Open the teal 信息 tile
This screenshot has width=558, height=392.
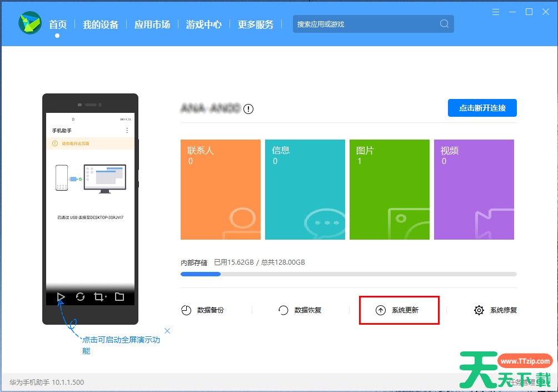[305, 190]
